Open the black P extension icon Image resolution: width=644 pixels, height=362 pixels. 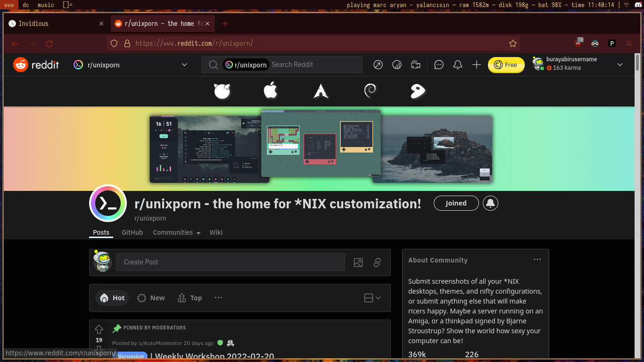(x=612, y=43)
